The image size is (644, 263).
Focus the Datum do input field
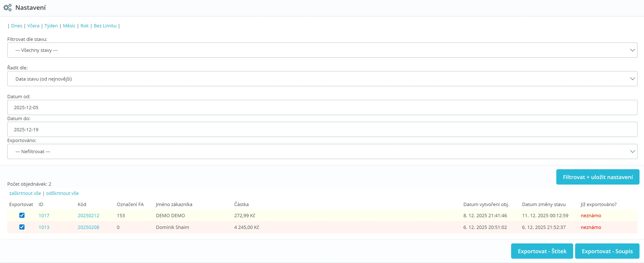[x=322, y=130]
